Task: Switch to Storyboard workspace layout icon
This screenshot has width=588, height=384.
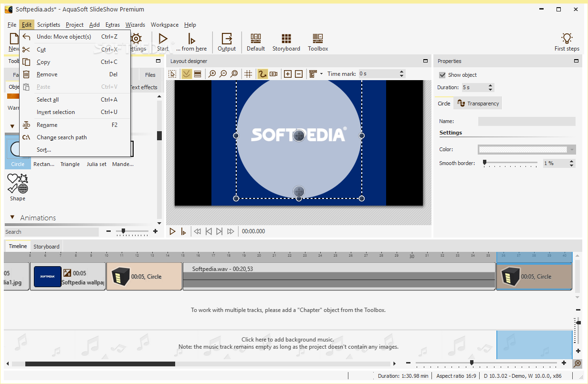Action: 286,39
